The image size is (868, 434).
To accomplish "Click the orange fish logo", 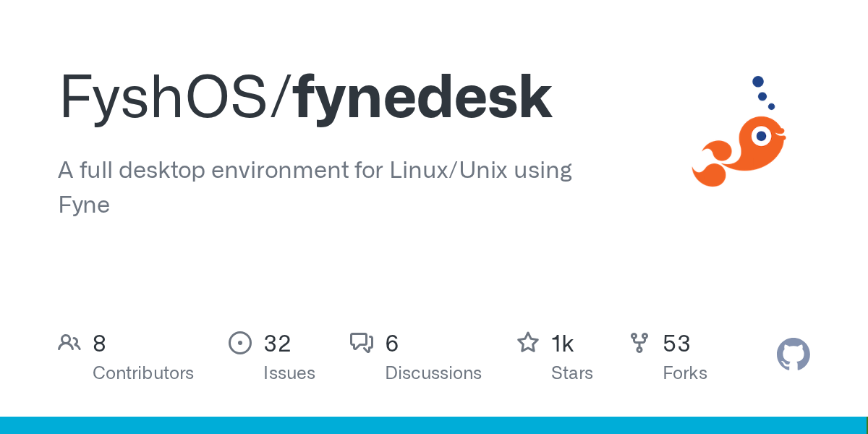I will click(x=741, y=148).
